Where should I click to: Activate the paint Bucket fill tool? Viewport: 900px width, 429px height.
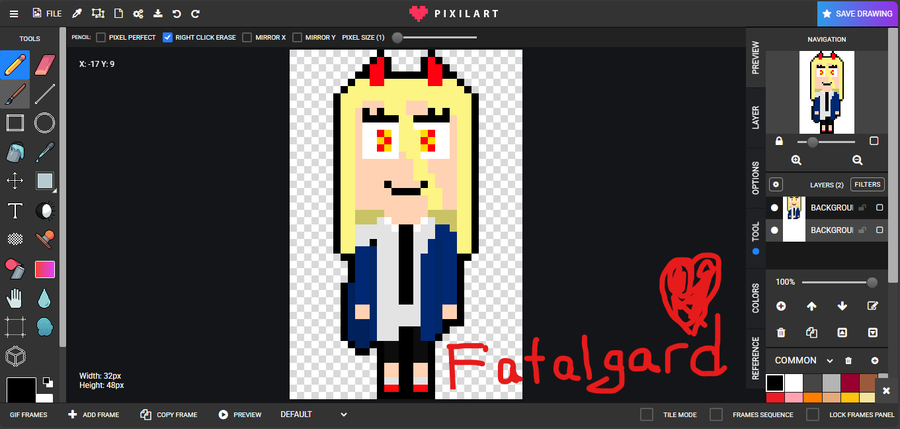[x=15, y=152]
